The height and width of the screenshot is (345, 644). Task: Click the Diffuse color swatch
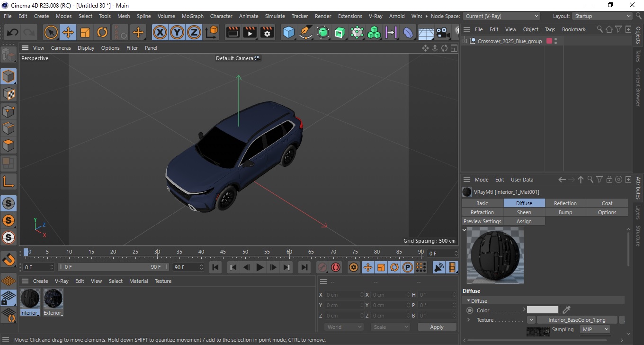(x=543, y=310)
